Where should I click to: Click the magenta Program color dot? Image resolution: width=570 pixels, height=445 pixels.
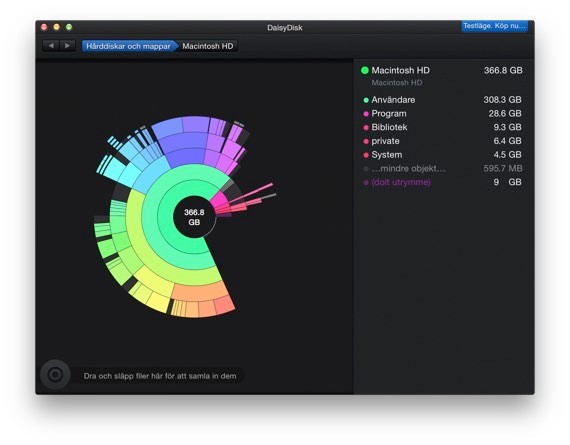tap(366, 114)
